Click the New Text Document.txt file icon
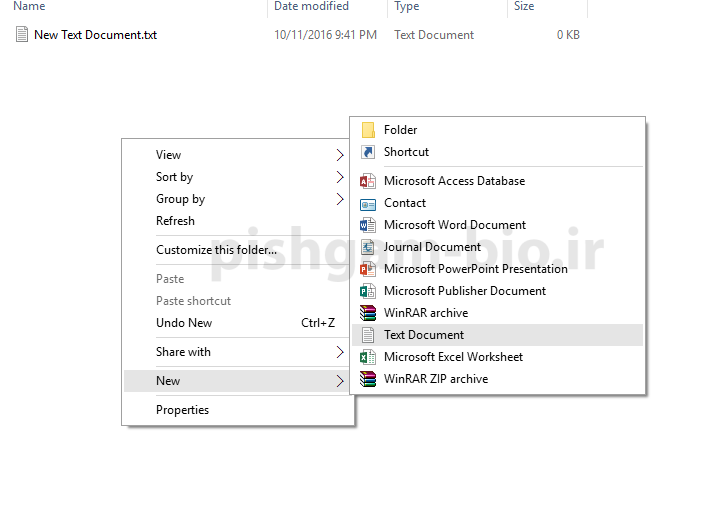723x509 pixels. [x=22, y=35]
